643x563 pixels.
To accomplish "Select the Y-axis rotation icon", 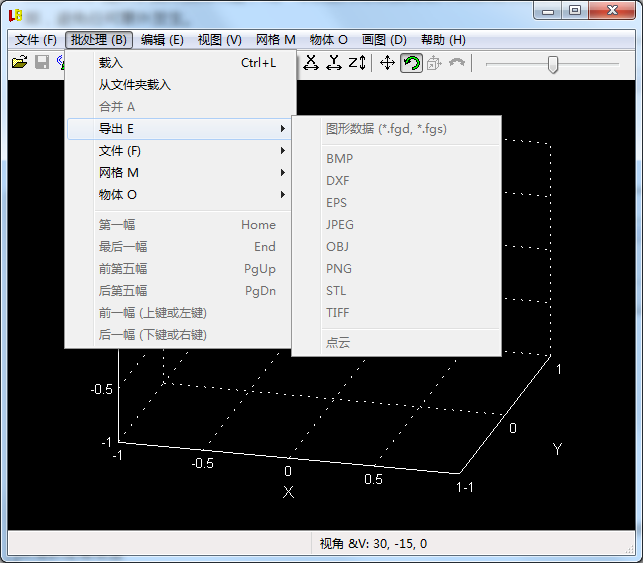I will click(334, 63).
